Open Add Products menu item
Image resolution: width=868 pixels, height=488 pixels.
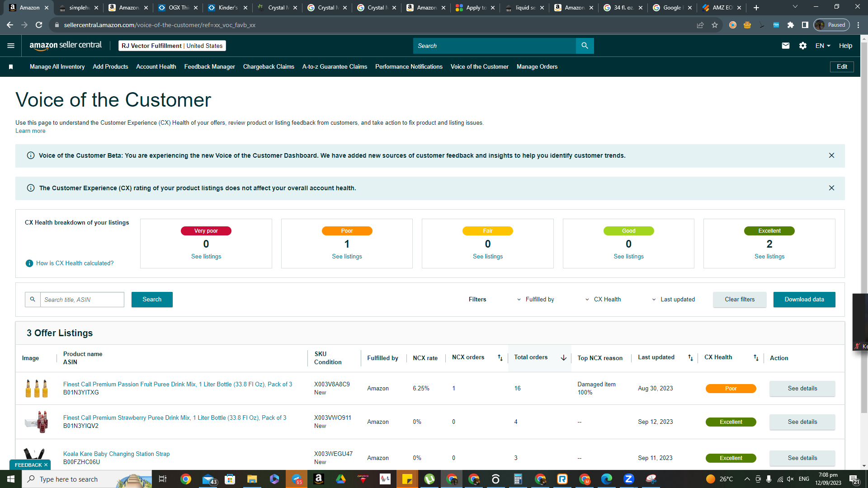110,67
